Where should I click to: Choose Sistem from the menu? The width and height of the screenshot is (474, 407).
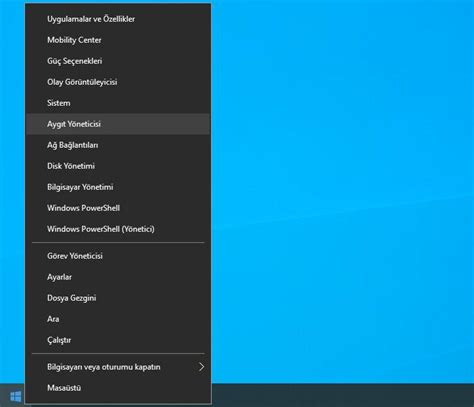[118, 103]
